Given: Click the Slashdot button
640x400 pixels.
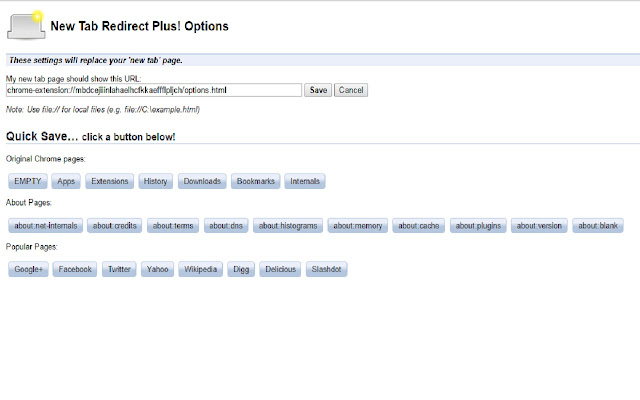Looking at the screenshot, I should (x=327, y=269).
